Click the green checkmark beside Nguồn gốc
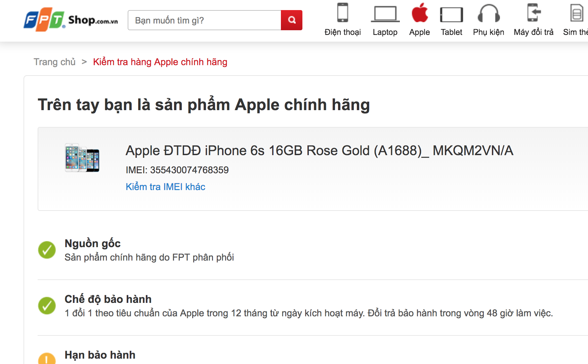The height and width of the screenshot is (364, 588). [x=47, y=250]
